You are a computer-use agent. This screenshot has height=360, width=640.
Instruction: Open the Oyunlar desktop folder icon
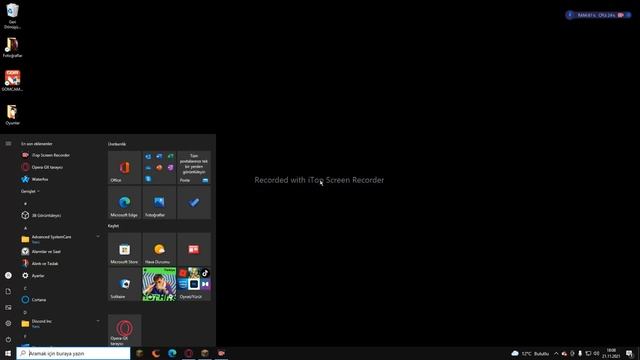pyautogui.click(x=12, y=115)
